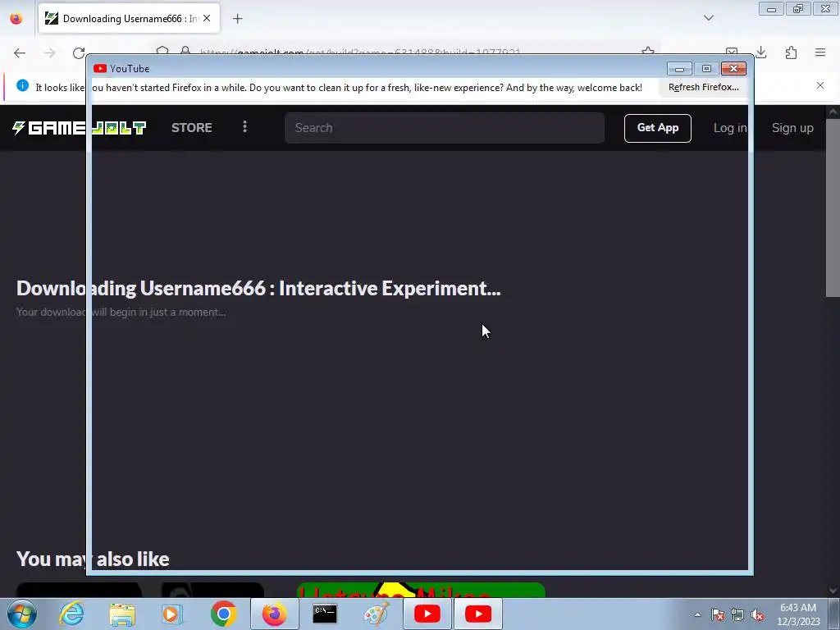Open the command prompt taskbar icon

[325, 614]
